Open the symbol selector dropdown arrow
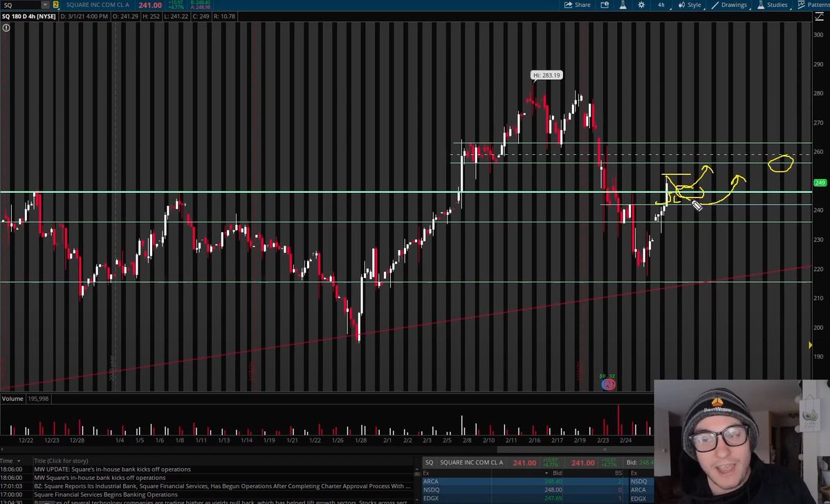 coord(46,5)
